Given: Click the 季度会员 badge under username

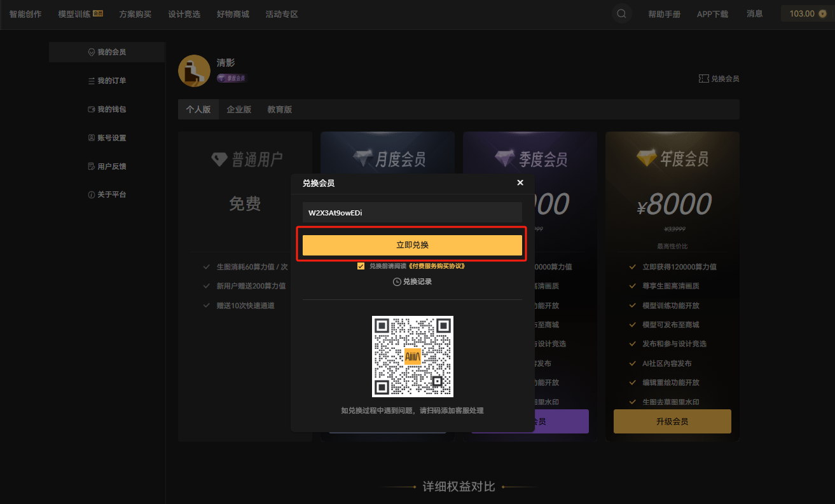Looking at the screenshot, I should [x=231, y=78].
